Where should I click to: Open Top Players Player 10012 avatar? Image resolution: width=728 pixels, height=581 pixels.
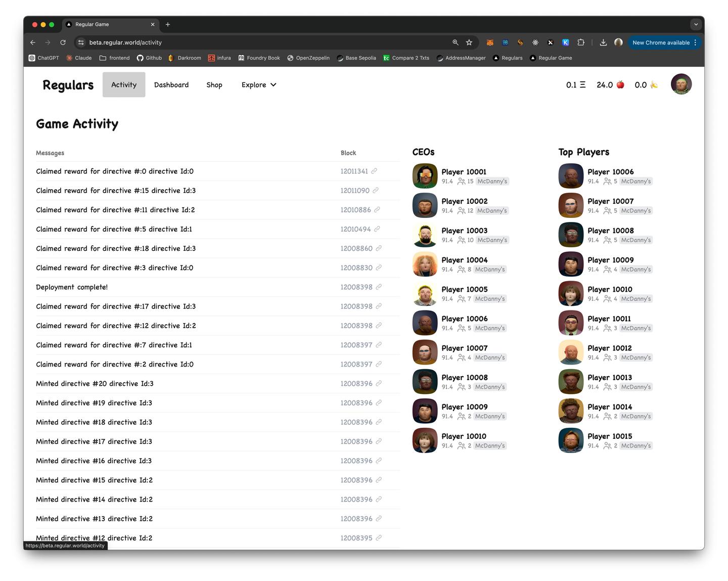(571, 352)
